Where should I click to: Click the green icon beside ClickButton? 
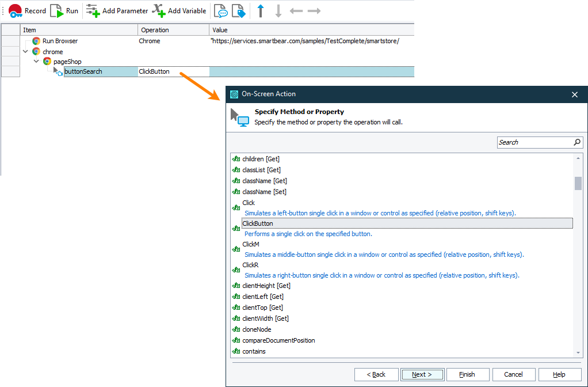point(236,228)
